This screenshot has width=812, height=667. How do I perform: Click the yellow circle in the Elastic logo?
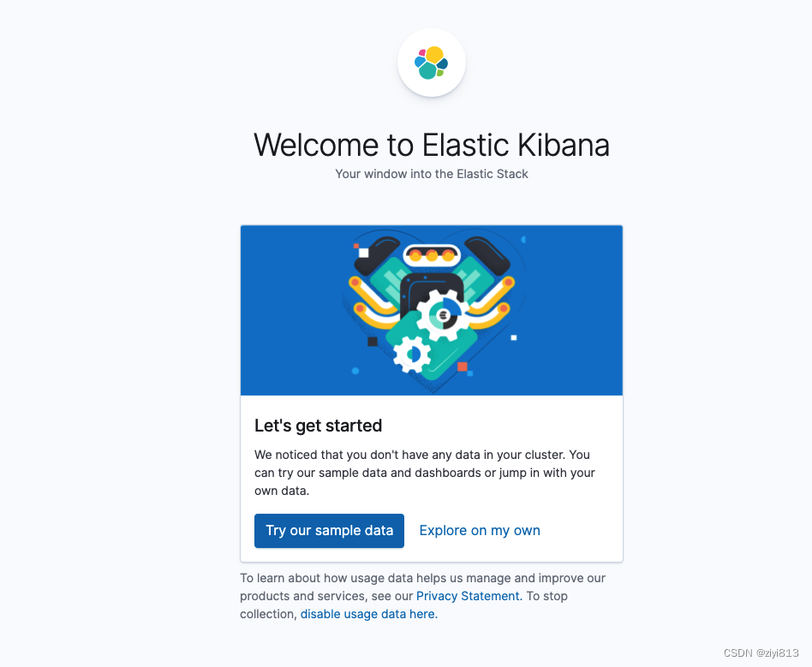434,55
